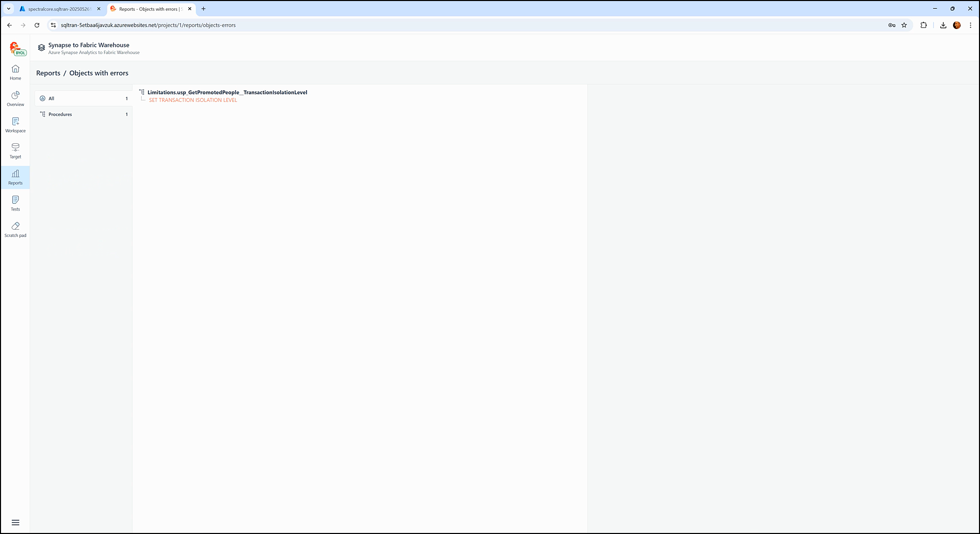Click the Reports breadcrumb link
Image resolution: width=980 pixels, height=534 pixels.
(x=48, y=73)
